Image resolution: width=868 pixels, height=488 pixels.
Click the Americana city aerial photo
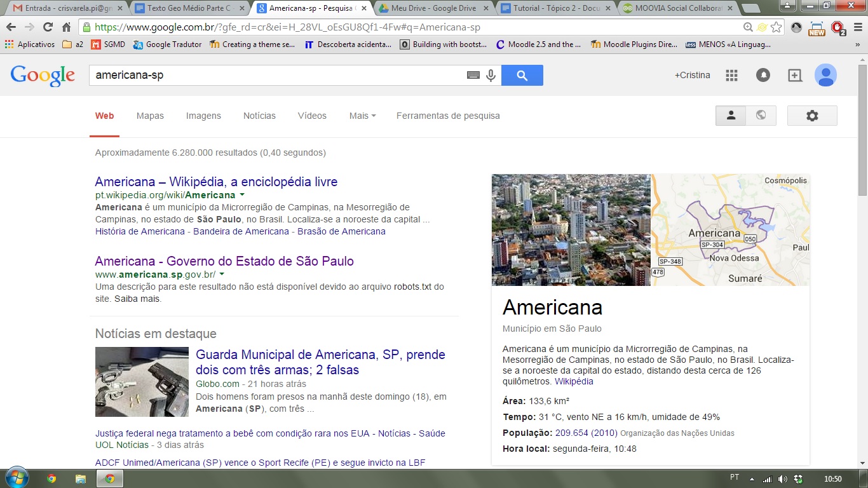pyautogui.click(x=571, y=230)
